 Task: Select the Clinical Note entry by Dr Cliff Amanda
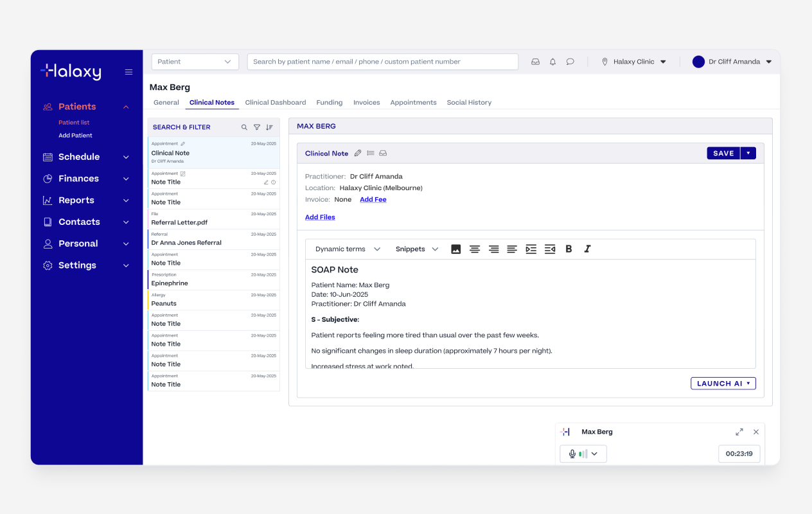tap(213, 153)
